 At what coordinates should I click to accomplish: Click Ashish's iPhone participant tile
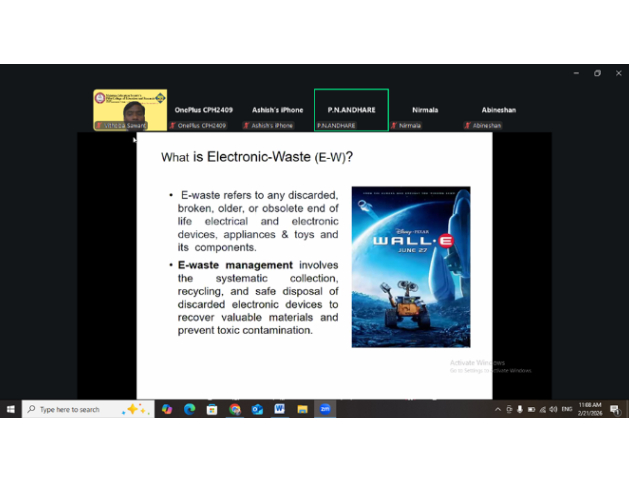click(277, 110)
